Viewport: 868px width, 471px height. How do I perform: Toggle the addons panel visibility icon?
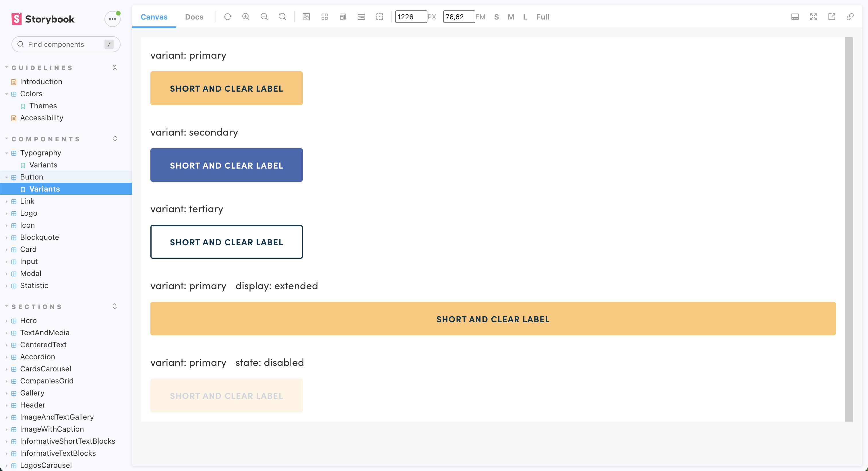click(795, 17)
